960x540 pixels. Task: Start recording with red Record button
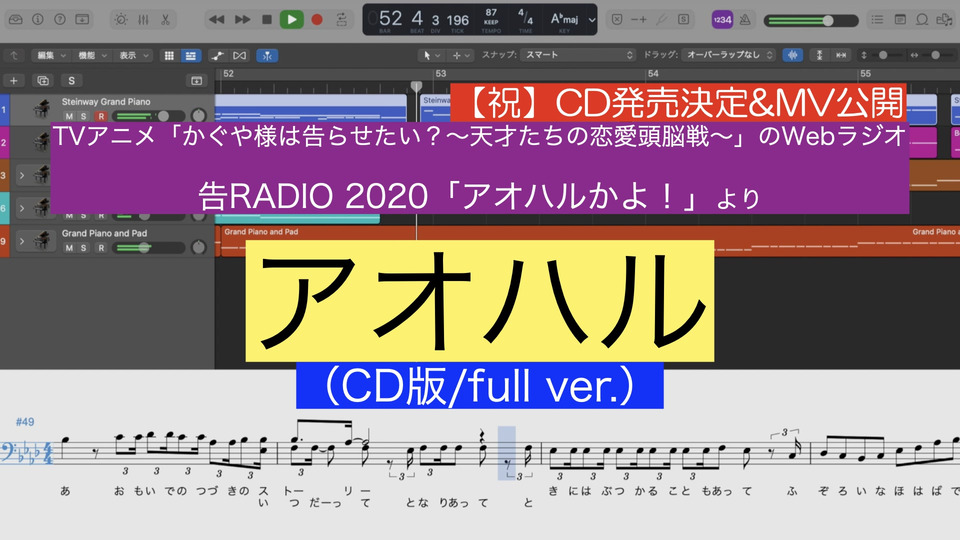(x=317, y=20)
